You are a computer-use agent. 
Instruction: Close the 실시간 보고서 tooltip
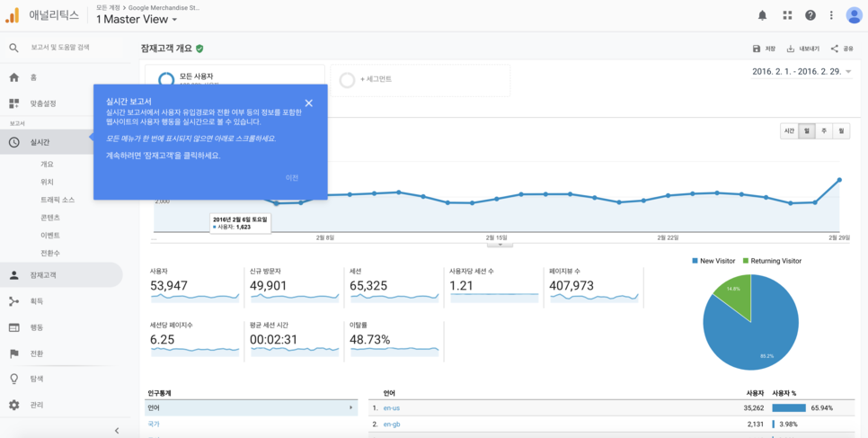(x=309, y=103)
